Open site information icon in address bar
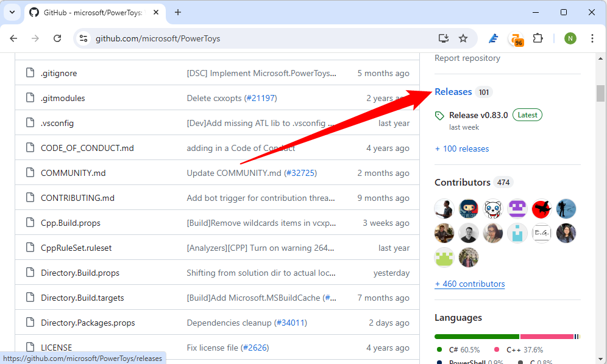This screenshot has width=607, height=364. point(83,38)
